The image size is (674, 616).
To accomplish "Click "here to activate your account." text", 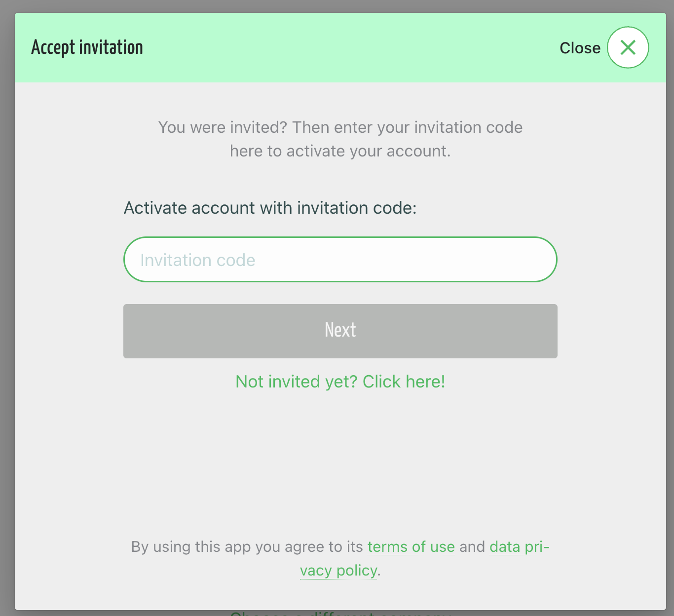I will click(340, 151).
